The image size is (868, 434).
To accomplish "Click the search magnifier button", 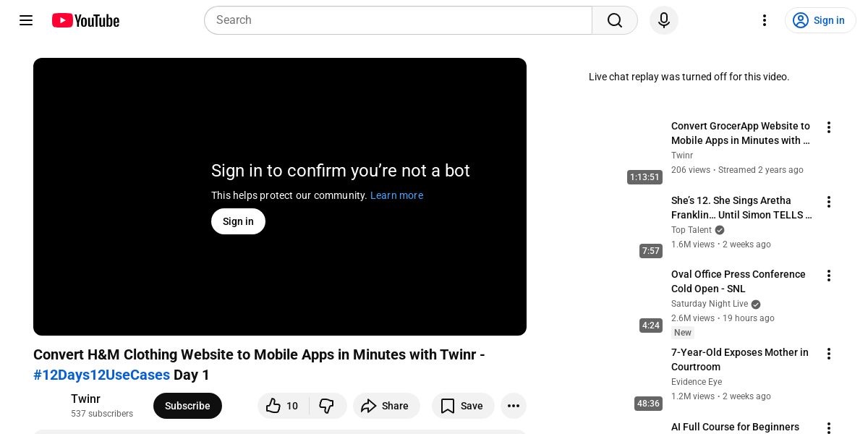I will coord(615,20).
